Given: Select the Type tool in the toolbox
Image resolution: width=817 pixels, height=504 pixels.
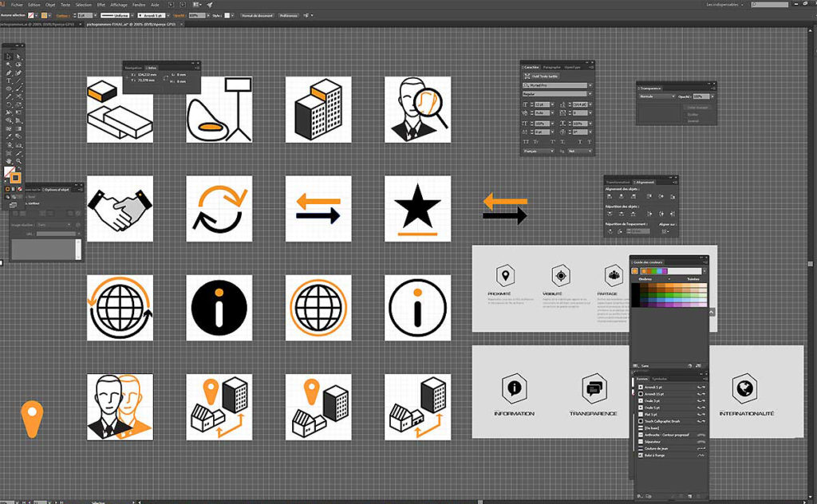Looking at the screenshot, I should [x=9, y=81].
